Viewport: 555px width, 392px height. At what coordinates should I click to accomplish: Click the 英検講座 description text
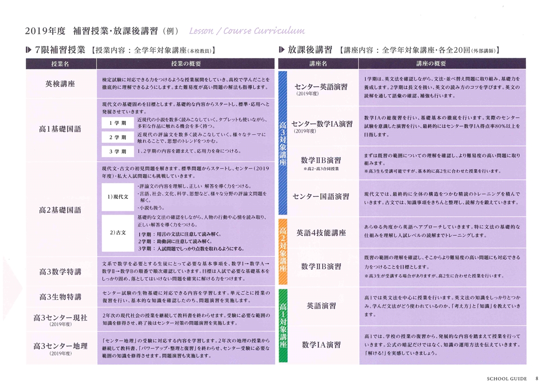click(185, 84)
